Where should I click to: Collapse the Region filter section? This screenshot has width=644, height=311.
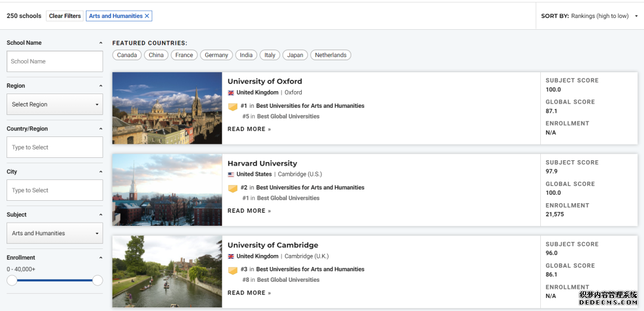(x=101, y=86)
